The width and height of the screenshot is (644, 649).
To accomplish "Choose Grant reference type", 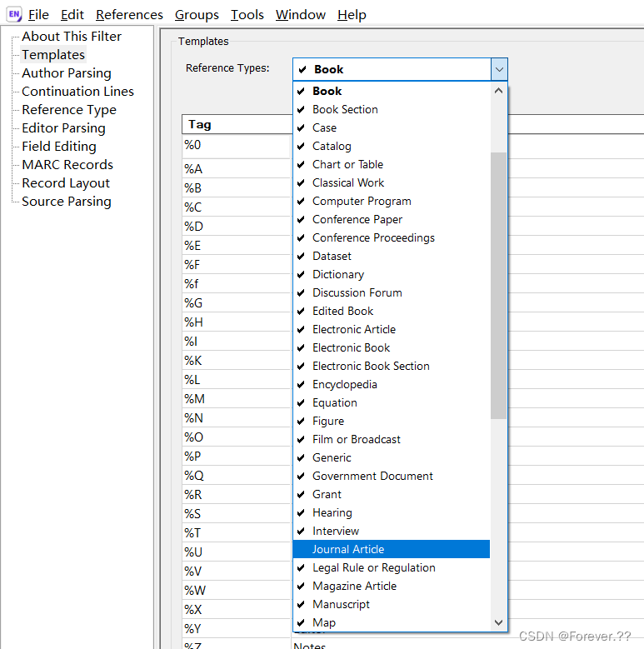I will [391, 495].
